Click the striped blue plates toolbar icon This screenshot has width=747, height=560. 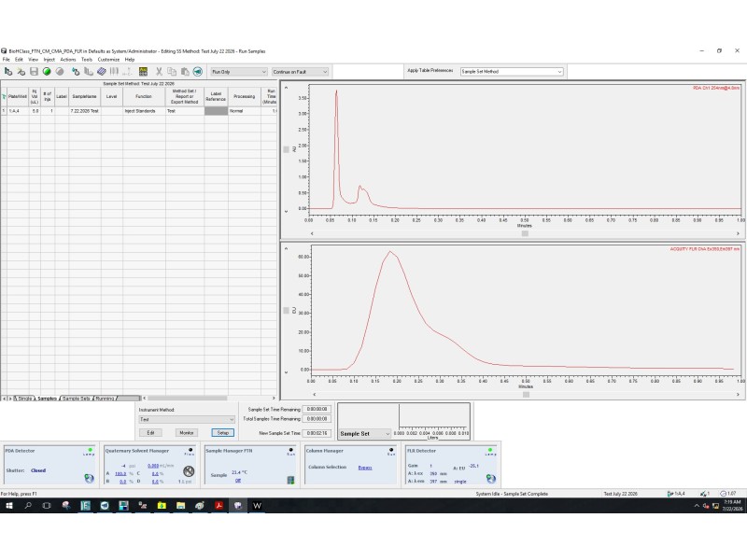coord(102,72)
